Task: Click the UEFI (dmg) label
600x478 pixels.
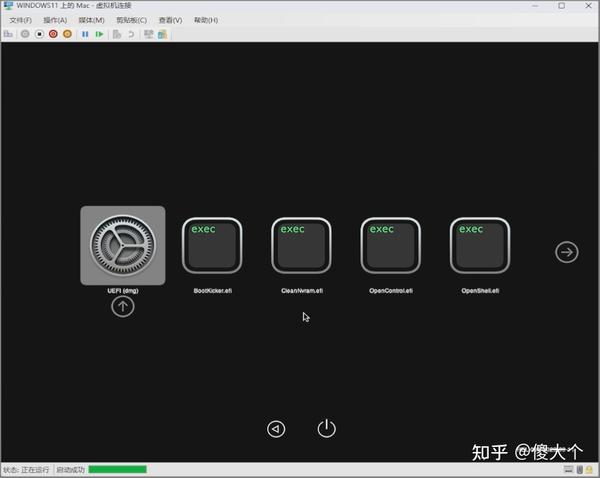Action: 123,291
